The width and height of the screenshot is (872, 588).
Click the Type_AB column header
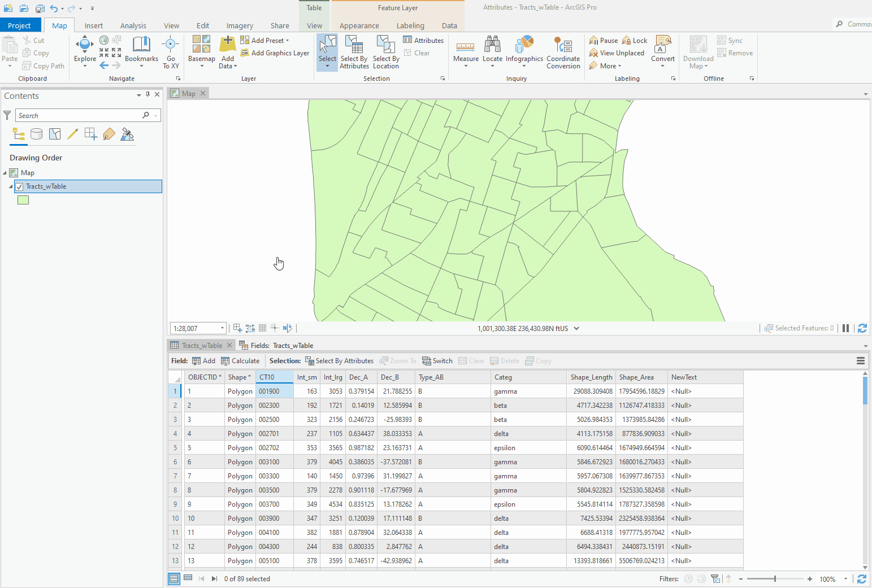(453, 377)
